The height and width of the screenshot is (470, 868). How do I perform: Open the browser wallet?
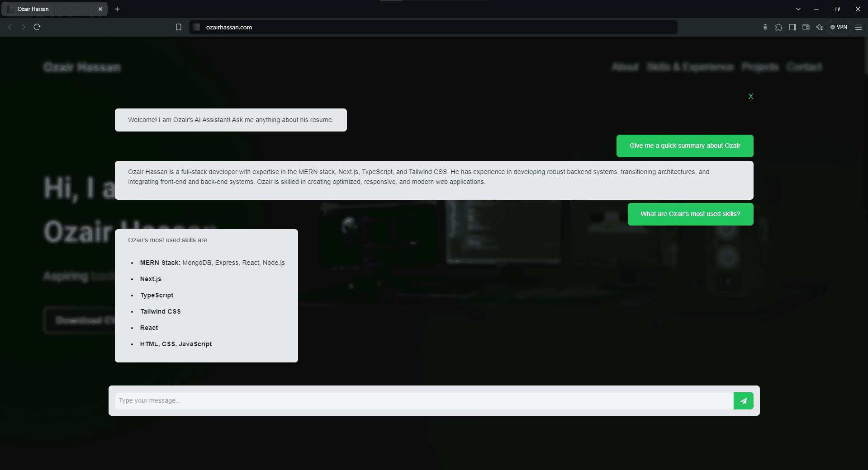pyautogui.click(x=806, y=27)
